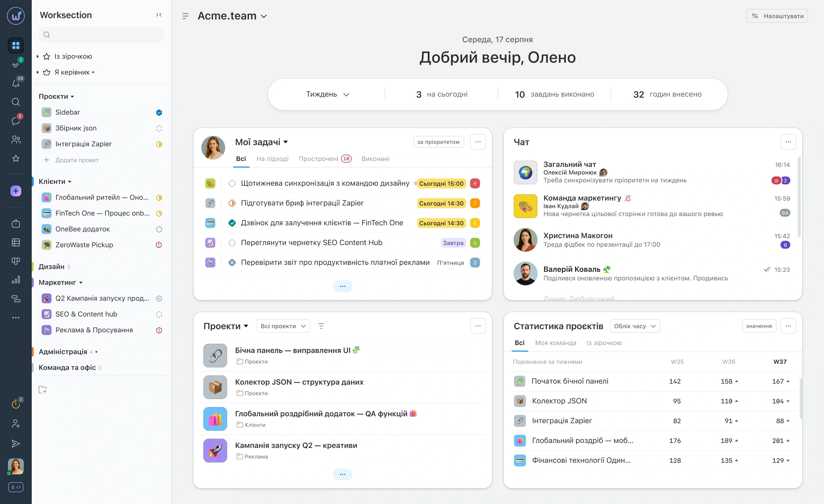The height and width of the screenshot is (504, 824).
Task: Open the chat icon with 5 unread
Action: coord(16,121)
